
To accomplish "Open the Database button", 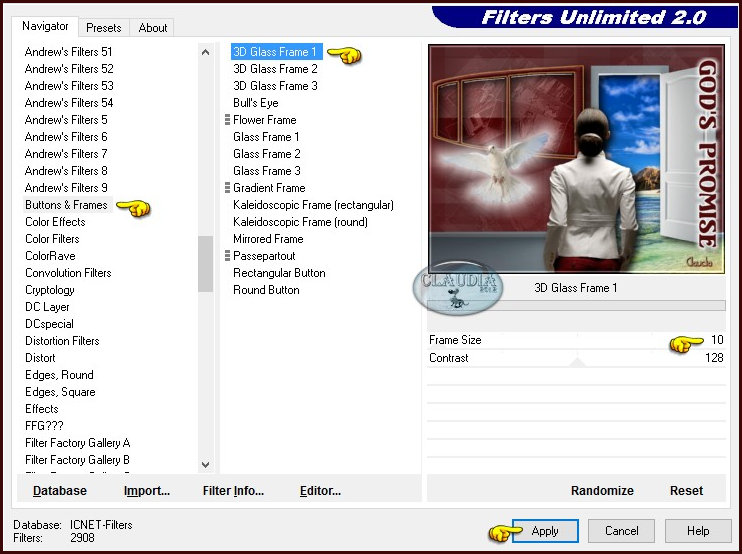I will click(x=60, y=491).
